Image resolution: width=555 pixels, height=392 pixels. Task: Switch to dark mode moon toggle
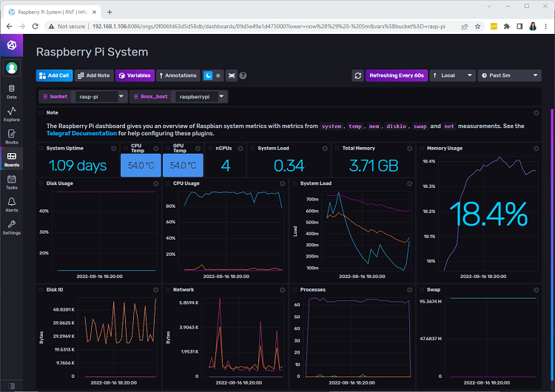(208, 75)
